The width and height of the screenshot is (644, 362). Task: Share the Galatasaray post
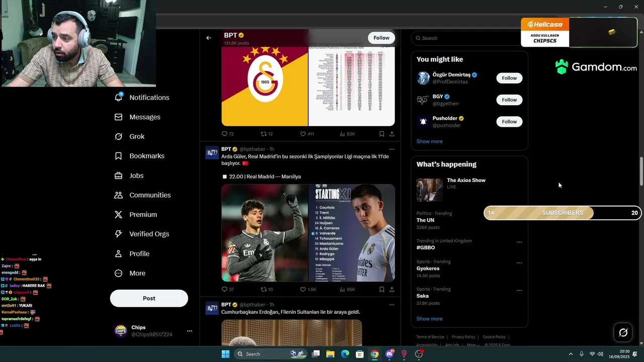pyautogui.click(x=392, y=134)
